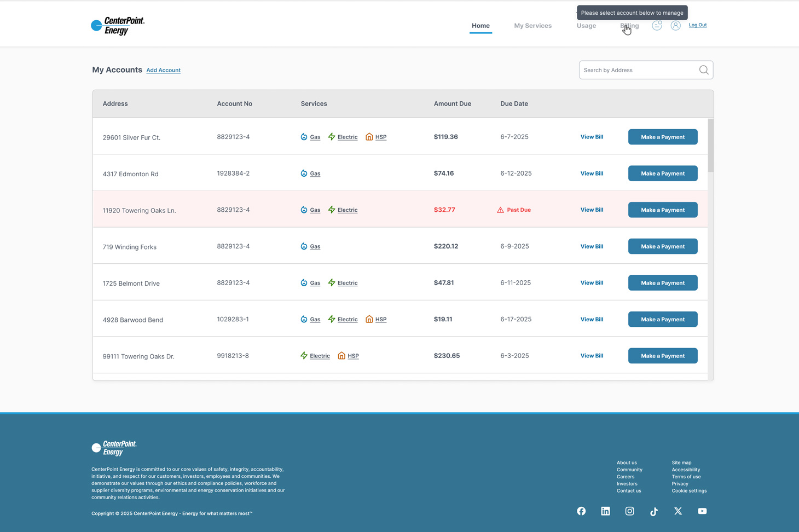This screenshot has width=799, height=532.
Task: Open Cookie settings in footer
Action: pos(689,491)
